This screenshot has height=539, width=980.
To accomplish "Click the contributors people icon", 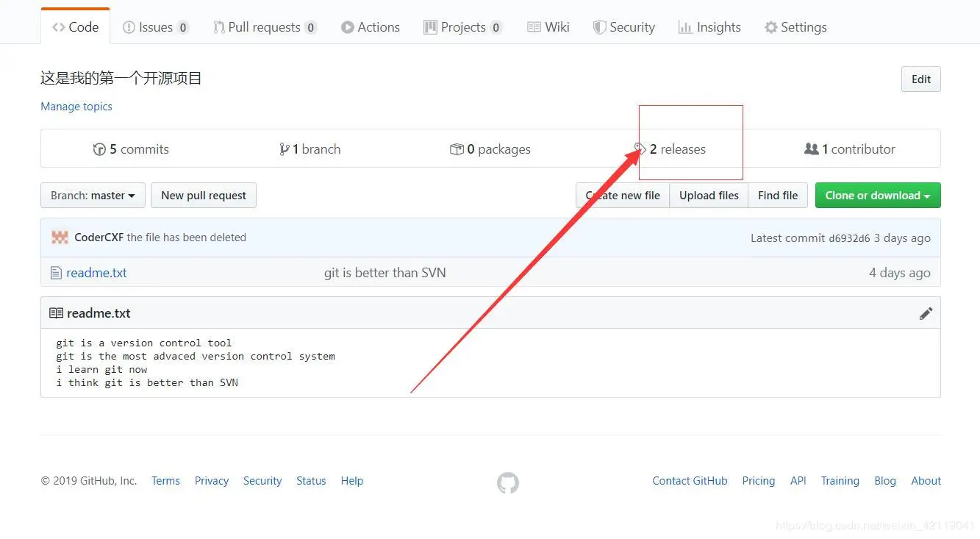I will tap(812, 149).
